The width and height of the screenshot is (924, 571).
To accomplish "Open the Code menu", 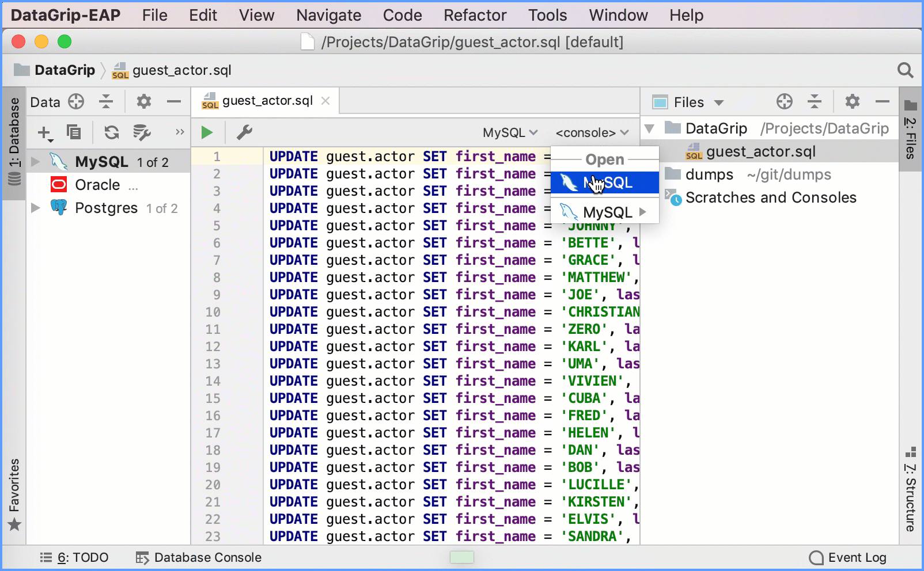I will 402,15.
